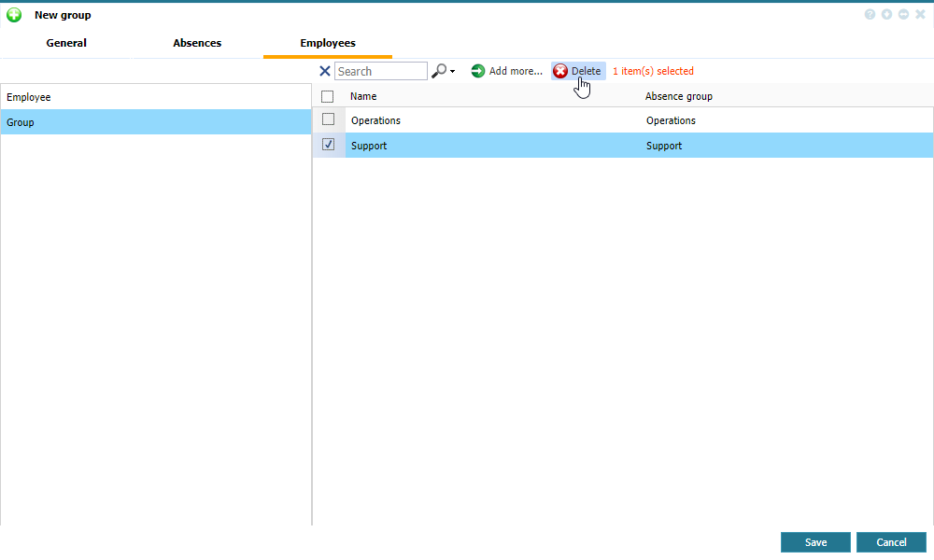Open help via the question mark icon
The width and height of the screenshot is (934, 560).
(870, 15)
